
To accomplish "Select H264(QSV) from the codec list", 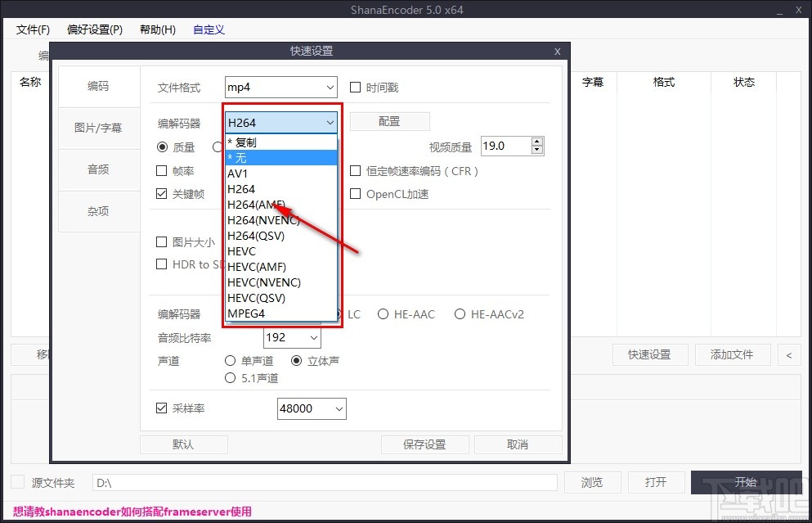I will tap(281, 236).
